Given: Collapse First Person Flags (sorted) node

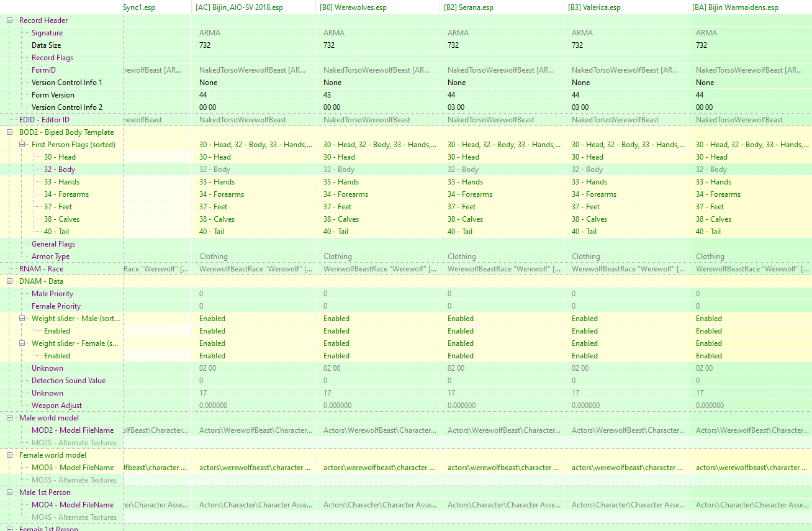Looking at the screenshot, I should click(22, 145).
